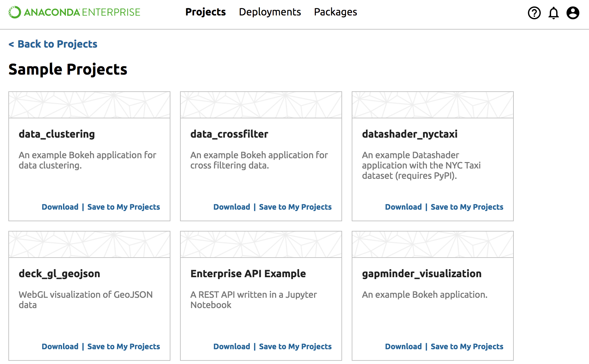Image resolution: width=589 pixels, height=364 pixels.
Task: Open the data_crossfilter project card title
Action: [229, 134]
